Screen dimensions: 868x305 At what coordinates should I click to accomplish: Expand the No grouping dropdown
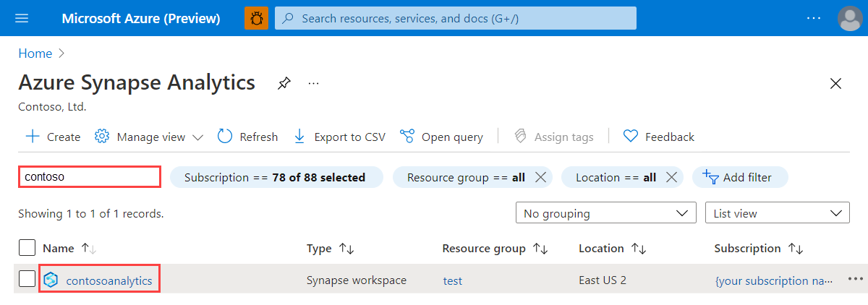[605, 213]
